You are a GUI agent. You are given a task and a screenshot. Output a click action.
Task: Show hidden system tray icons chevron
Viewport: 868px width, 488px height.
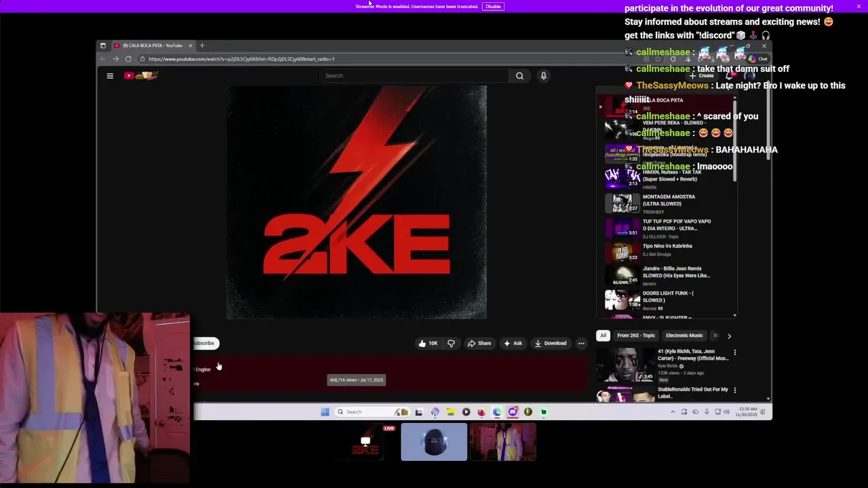tap(673, 412)
